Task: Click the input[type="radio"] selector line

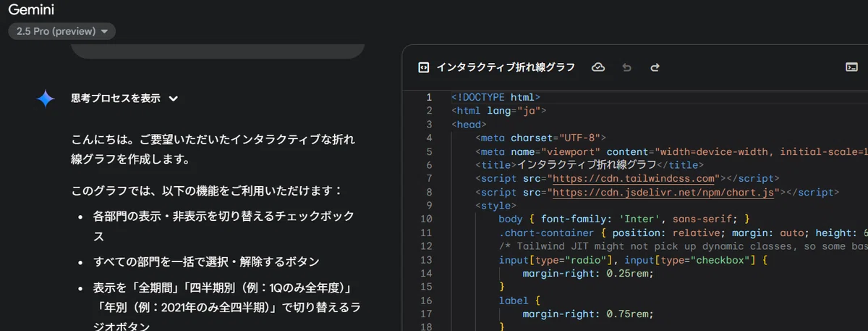Action: 633,260
